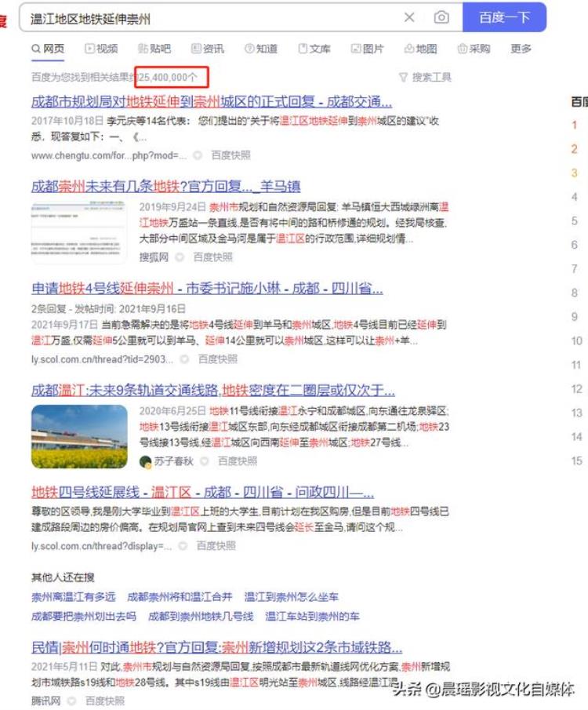Select hot list item number 3

[x=575, y=173]
